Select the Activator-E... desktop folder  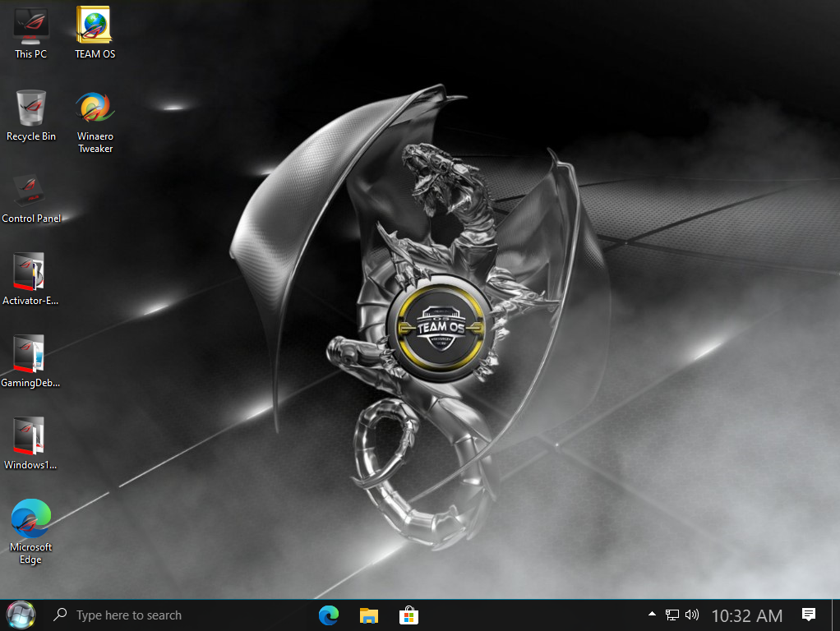(30, 279)
